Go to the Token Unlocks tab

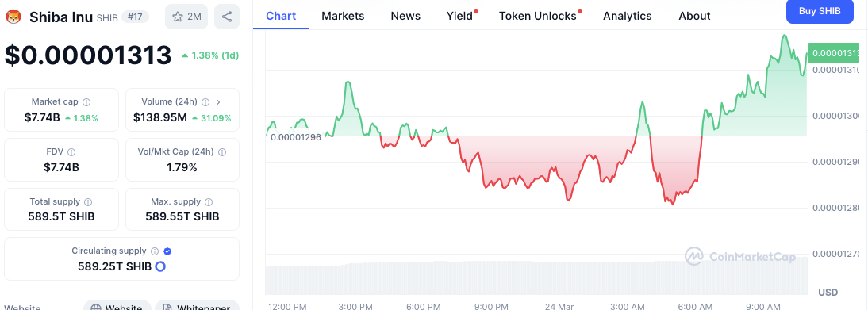[537, 16]
